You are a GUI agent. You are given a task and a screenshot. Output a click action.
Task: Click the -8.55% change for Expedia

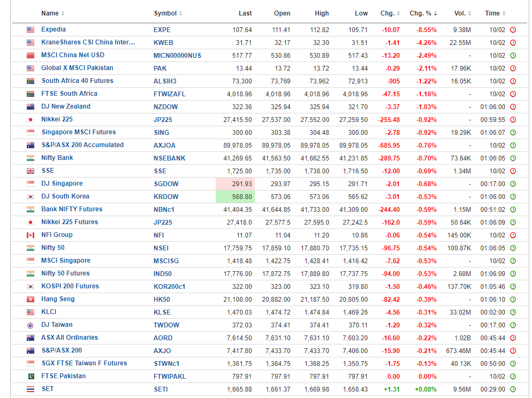coord(427,30)
